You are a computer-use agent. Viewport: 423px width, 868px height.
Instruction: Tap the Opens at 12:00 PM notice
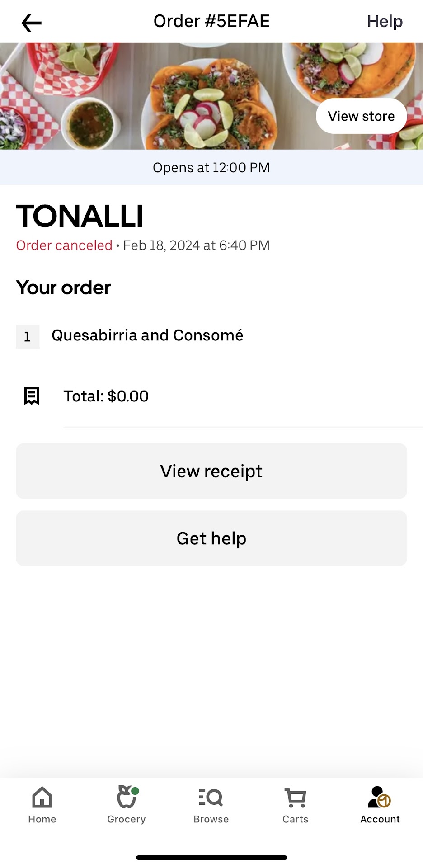pos(211,168)
